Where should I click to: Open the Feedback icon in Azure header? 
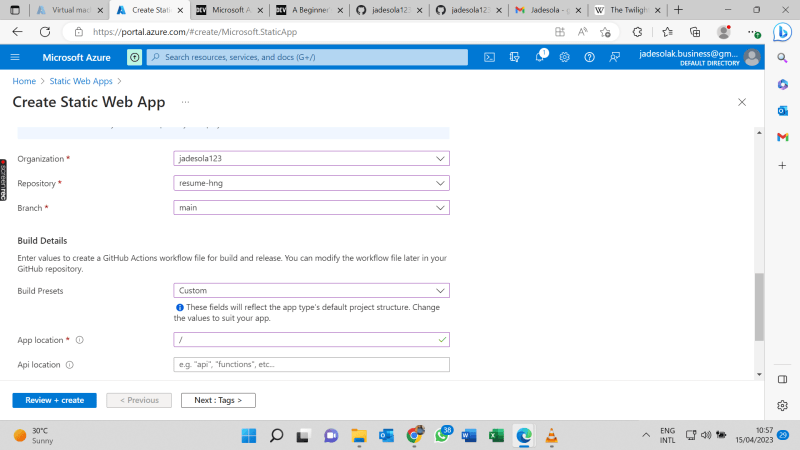[x=614, y=57]
